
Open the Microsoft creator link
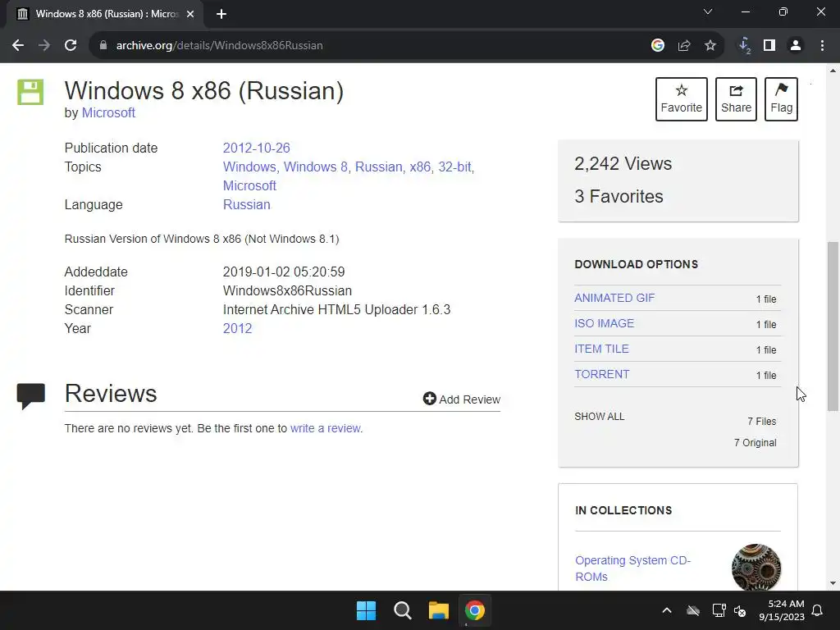pyautogui.click(x=108, y=113)
